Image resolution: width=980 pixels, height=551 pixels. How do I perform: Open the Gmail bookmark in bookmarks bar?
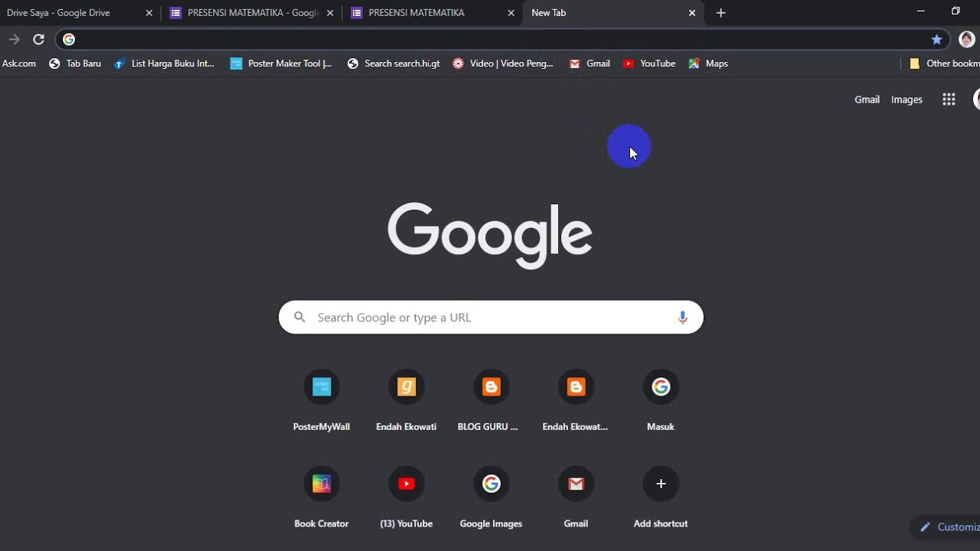coord(590,64)
